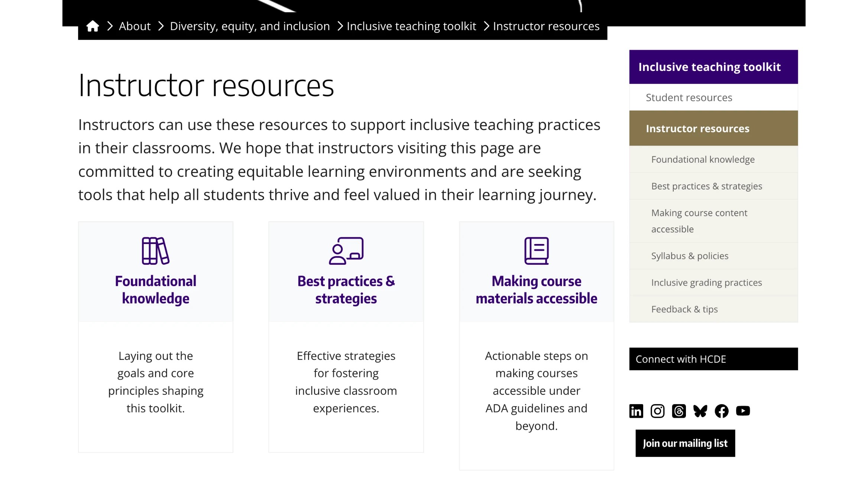The image size is (868, 488).
Task: Open the YouTube social icon
Action: (743, 411)
